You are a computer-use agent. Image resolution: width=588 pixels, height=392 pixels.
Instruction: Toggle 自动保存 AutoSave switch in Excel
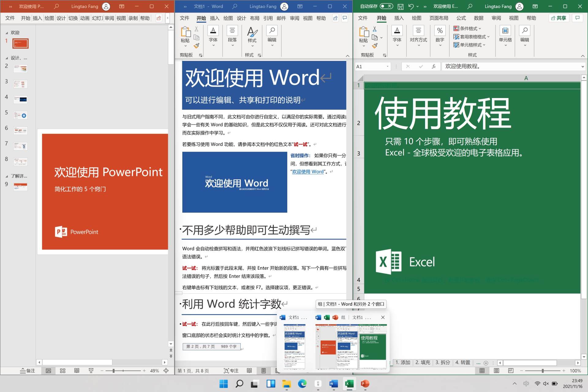[386, 6]
